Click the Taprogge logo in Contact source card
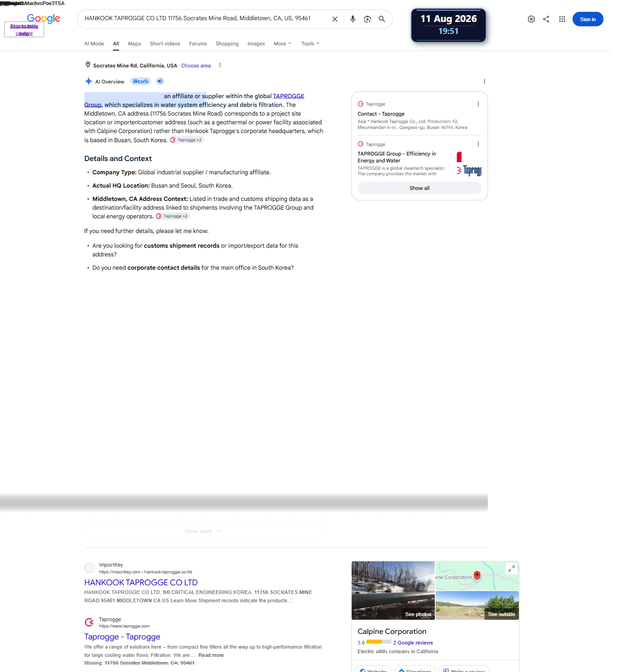Screen dimensions: 618x672 click(x=361, y=104)
